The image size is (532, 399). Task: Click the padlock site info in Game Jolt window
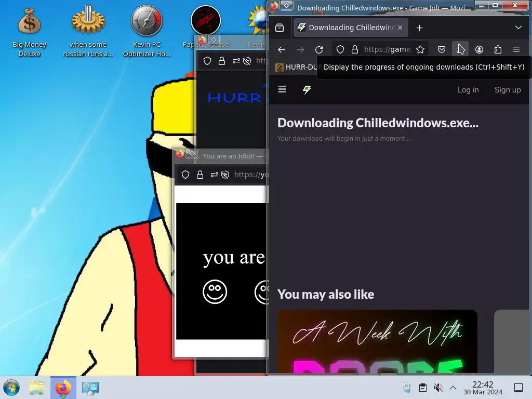[354, 49]
